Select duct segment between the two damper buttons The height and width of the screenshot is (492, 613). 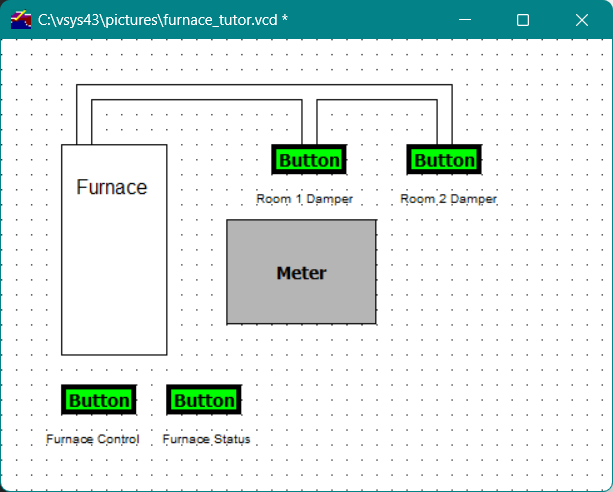pos(377,100)
